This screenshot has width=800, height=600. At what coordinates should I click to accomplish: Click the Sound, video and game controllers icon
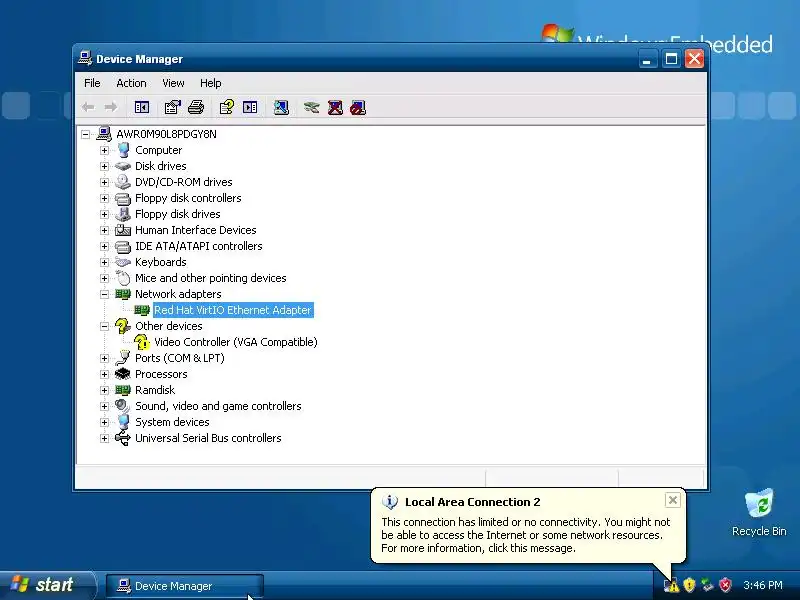click(122, 406)
